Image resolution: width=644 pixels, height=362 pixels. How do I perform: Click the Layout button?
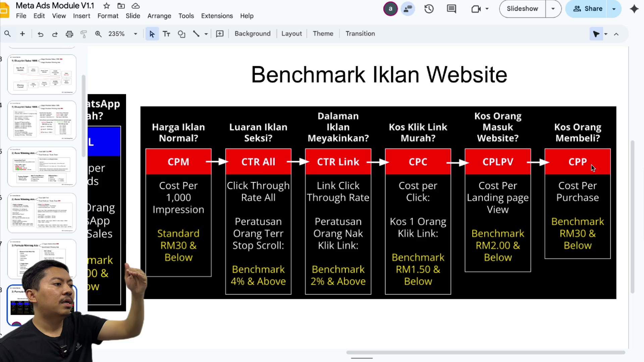tap(291, 34)
